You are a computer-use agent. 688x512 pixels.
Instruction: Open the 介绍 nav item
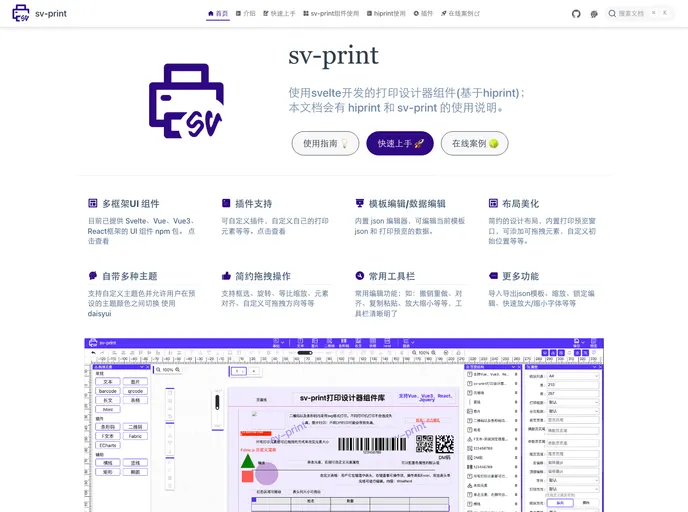click(246, 14)
